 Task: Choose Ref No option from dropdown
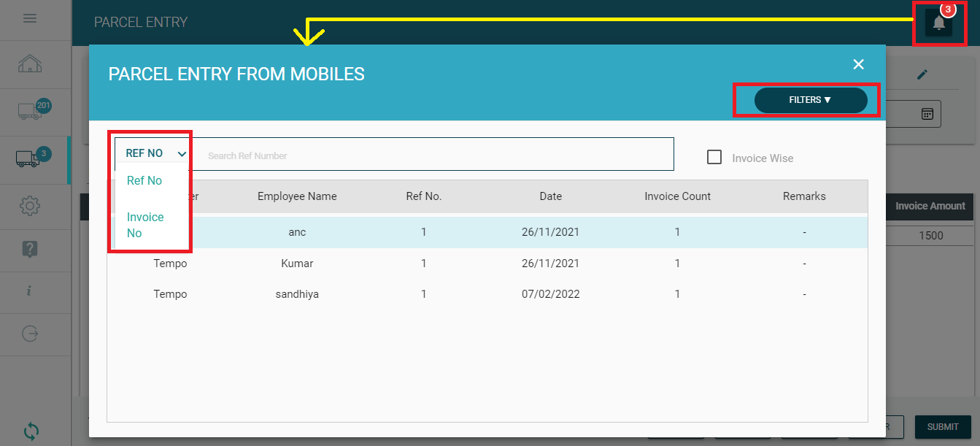click(x=144, y=180)
